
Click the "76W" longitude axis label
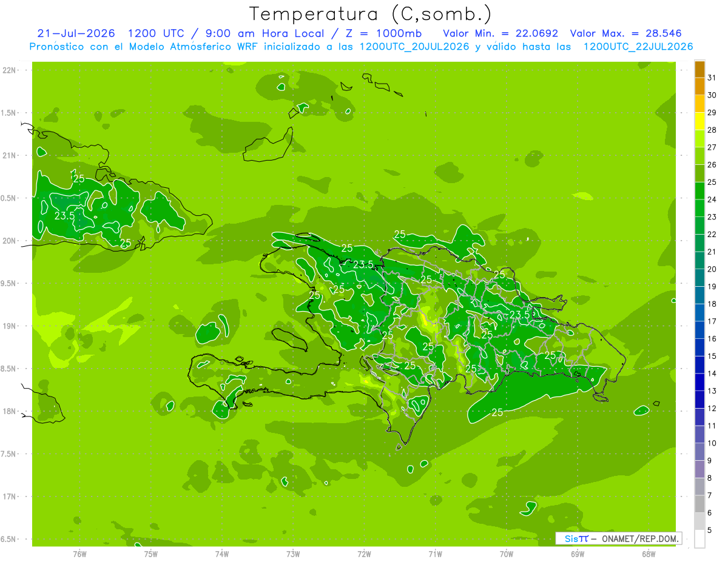point(79,554)
